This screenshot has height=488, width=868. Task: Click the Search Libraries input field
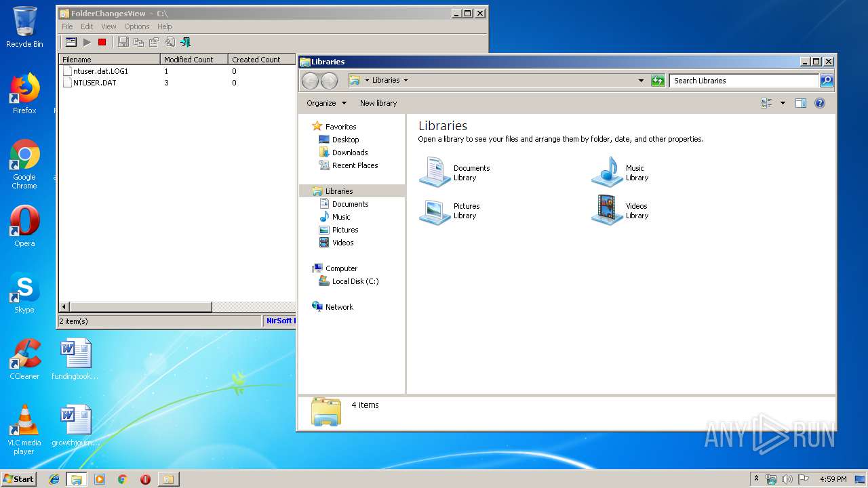[744, 81]
